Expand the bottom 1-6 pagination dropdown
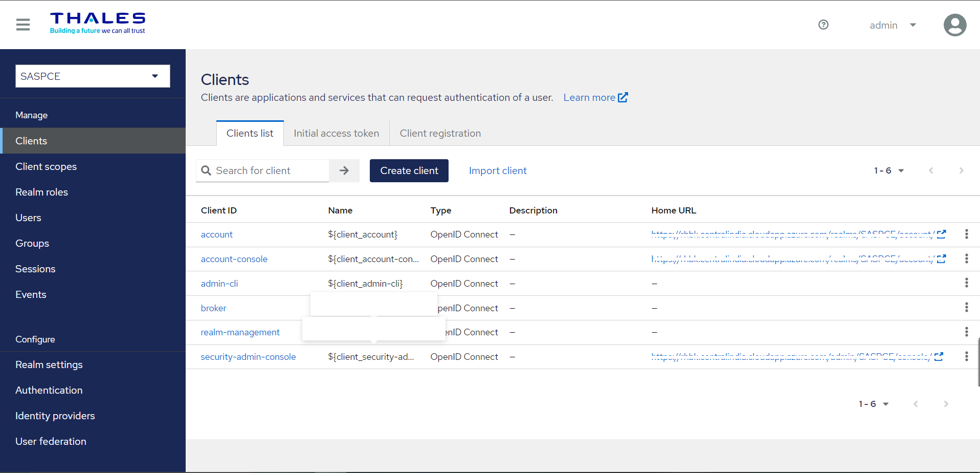Screen dimensions: 980x473 click(874, 404)
